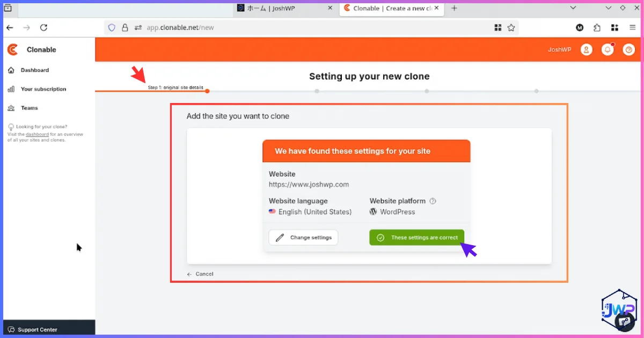The width and height of the screenshot is (644, 338).
Task: Click the JoshWP account name
Action: point(559,49)
